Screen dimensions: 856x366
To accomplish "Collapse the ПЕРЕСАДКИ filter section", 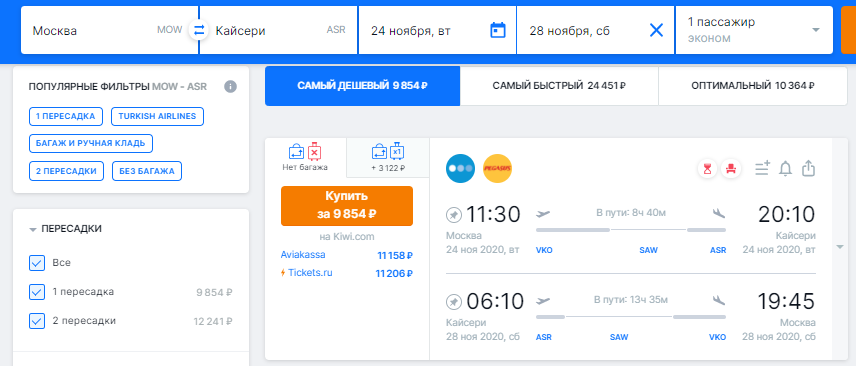I will [x=66, y=229].
